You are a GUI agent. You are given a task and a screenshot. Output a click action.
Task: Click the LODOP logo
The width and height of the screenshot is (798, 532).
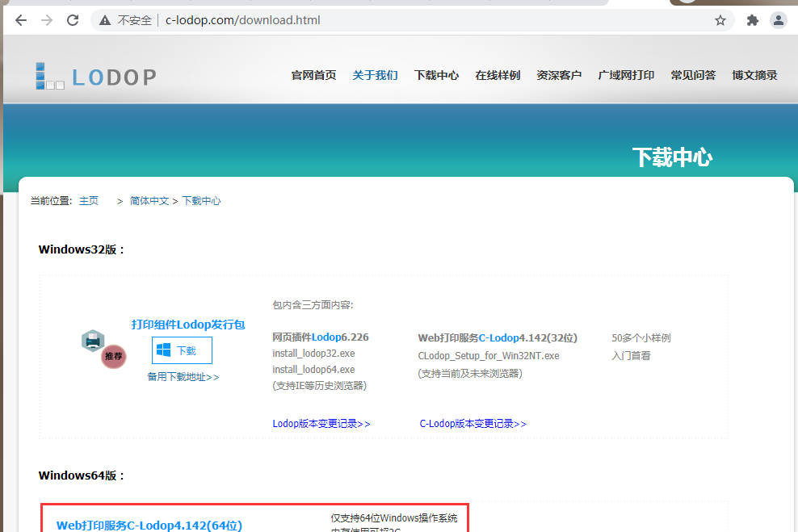(95, 77)
